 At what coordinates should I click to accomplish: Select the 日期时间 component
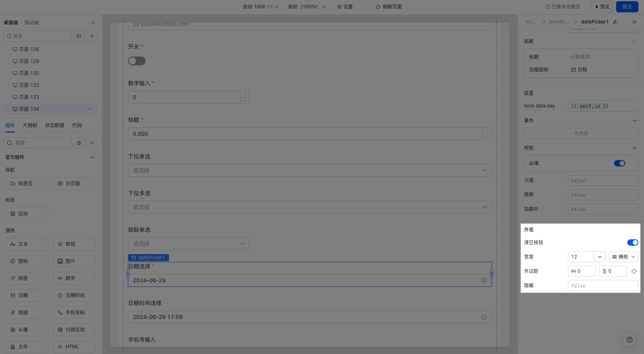(74, 295)
